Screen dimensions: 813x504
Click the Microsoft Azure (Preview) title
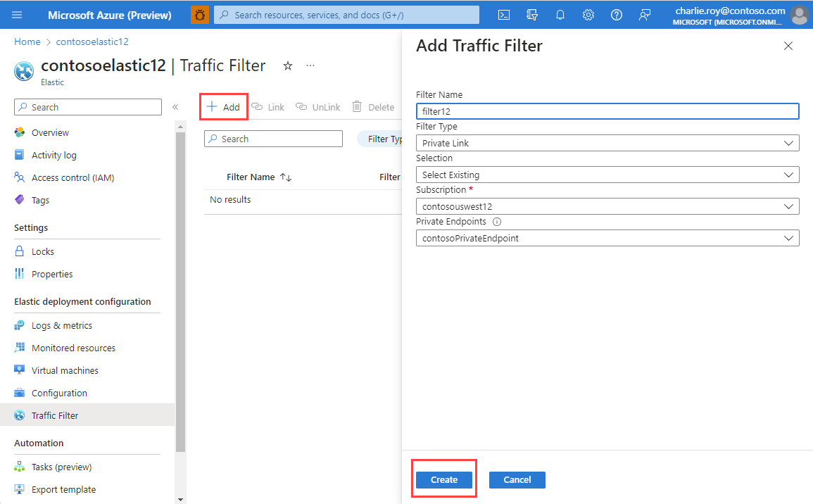tap(109, 15)
